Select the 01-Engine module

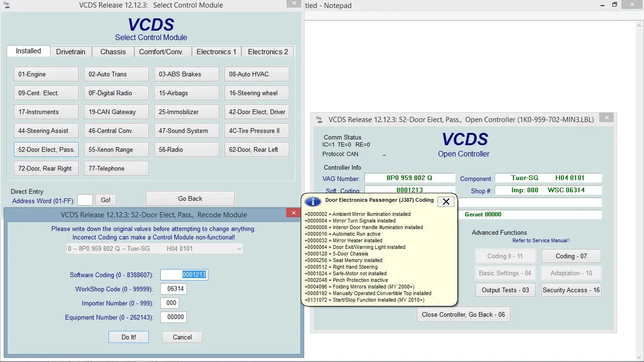(x=45, y=74)
